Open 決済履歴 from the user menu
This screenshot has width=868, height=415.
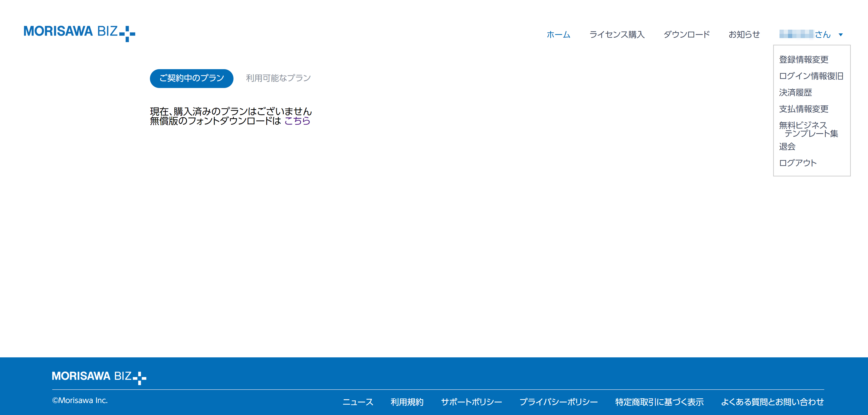[x=795, y=92]
